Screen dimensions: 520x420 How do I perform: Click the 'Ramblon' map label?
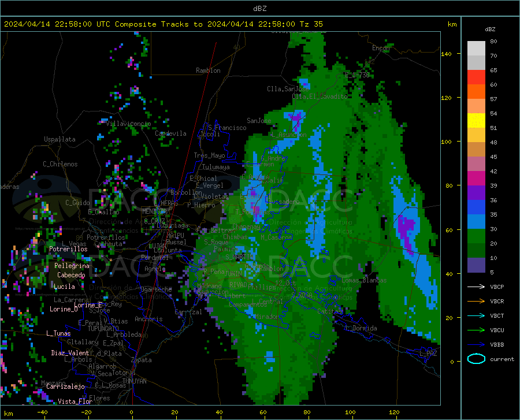click(208, 70)
